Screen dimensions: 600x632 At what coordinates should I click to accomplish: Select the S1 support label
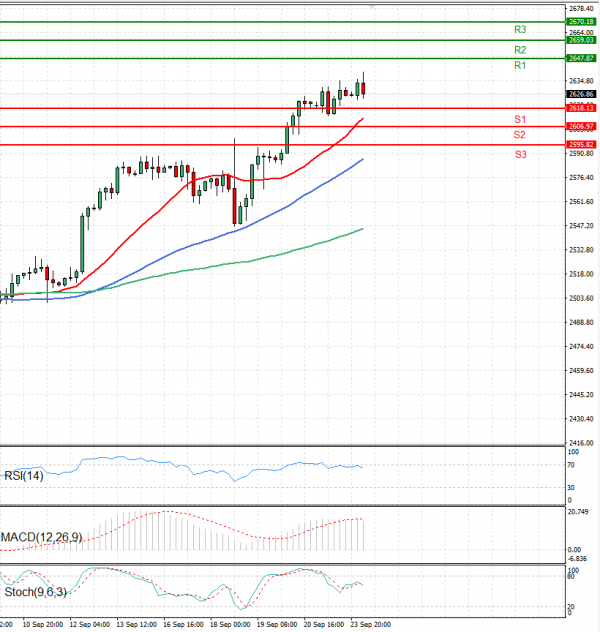[520, 119]
